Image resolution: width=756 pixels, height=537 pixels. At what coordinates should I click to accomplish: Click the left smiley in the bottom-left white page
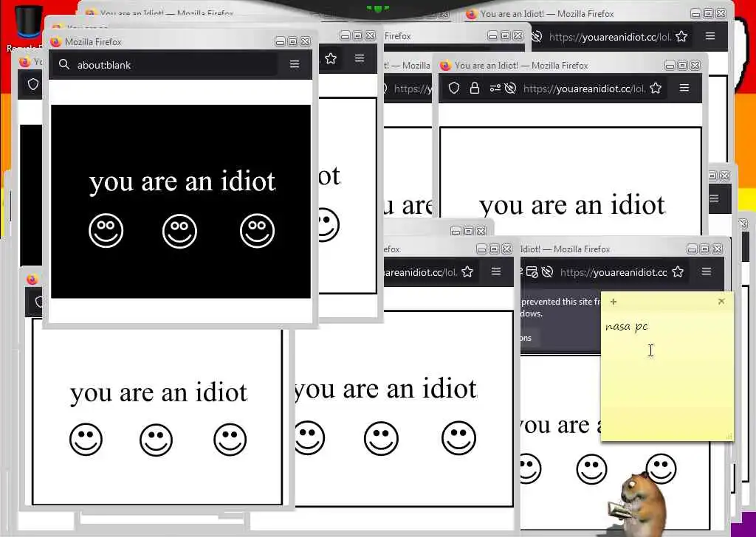point(86,439)
